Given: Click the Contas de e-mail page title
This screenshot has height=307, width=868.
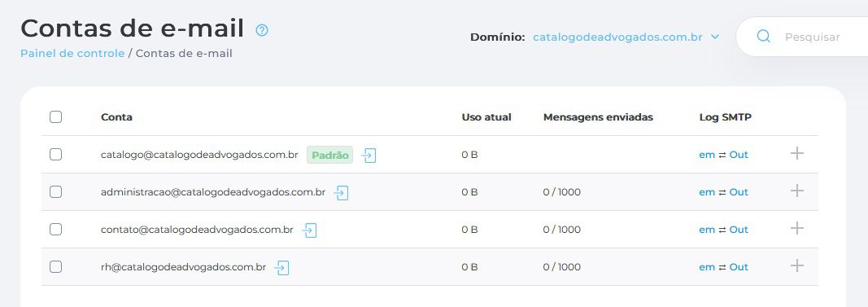Looking at the screenshot, I should point(133,28).
